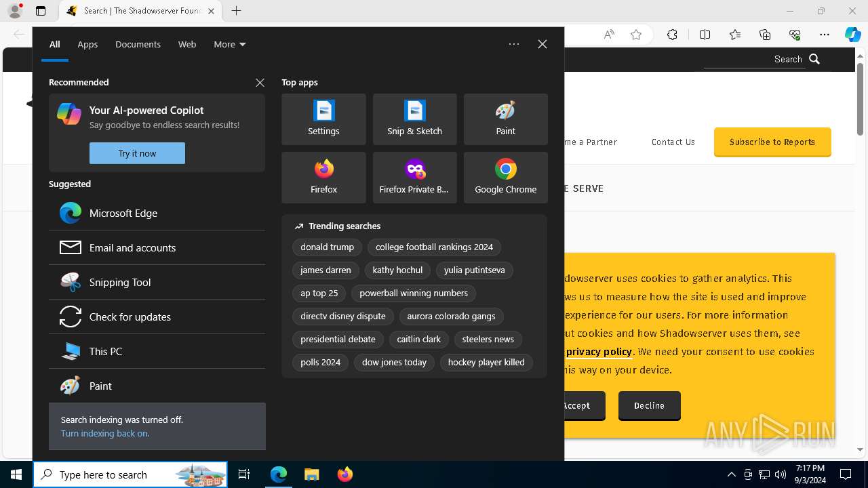Open Snipping Tool suggestion
868x488 pixels.
pyautogui.click(x=157, y=282)
